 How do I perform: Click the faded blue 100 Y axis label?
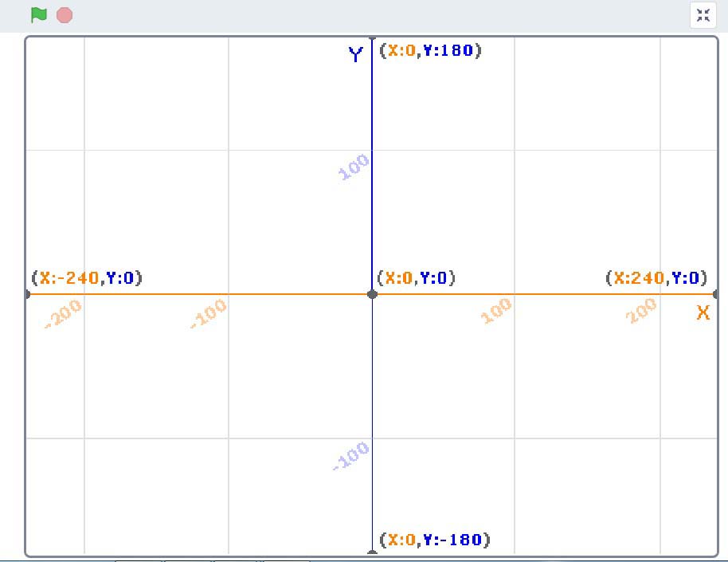354,167
